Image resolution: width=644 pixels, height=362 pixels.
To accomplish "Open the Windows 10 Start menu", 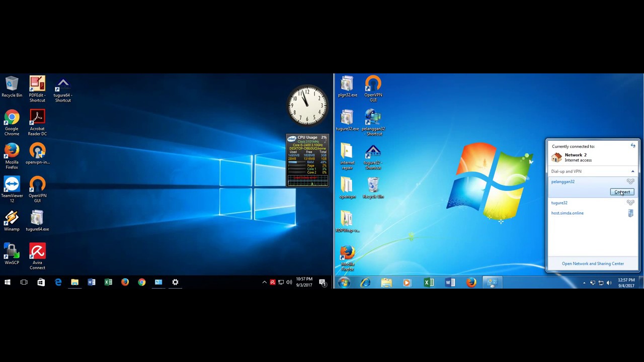I will pyautogui.click(x=8, y=282).
